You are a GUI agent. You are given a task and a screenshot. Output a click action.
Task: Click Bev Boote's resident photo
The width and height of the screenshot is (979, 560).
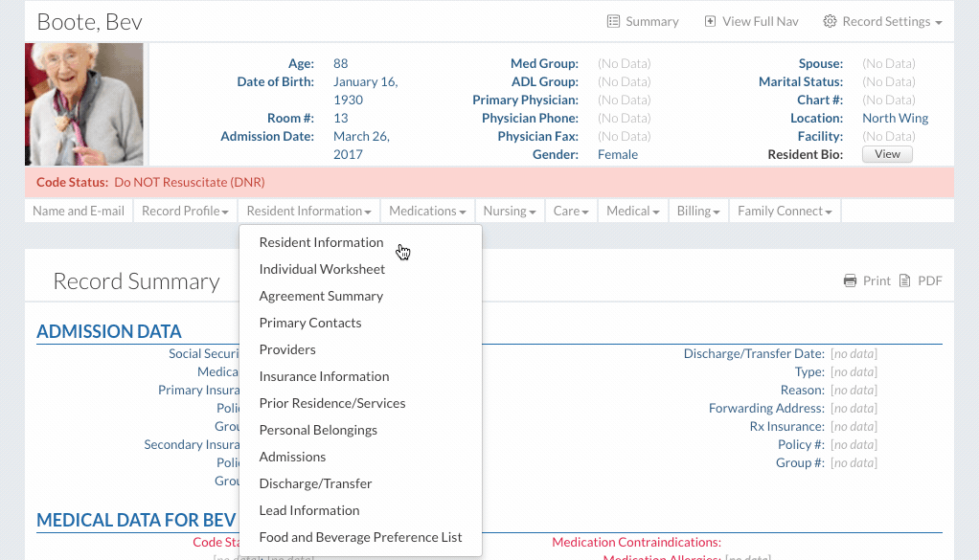pyautogui.click(x=84, y=104)
